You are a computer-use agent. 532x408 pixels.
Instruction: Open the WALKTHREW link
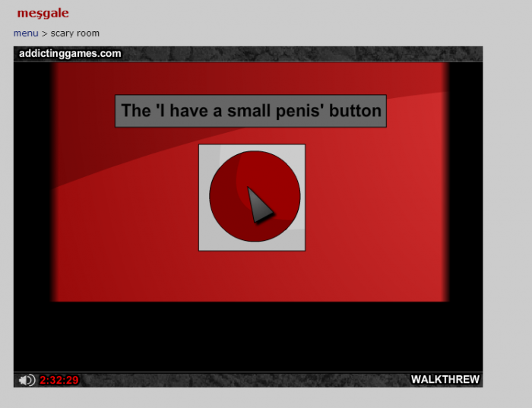tap(445, 380)
